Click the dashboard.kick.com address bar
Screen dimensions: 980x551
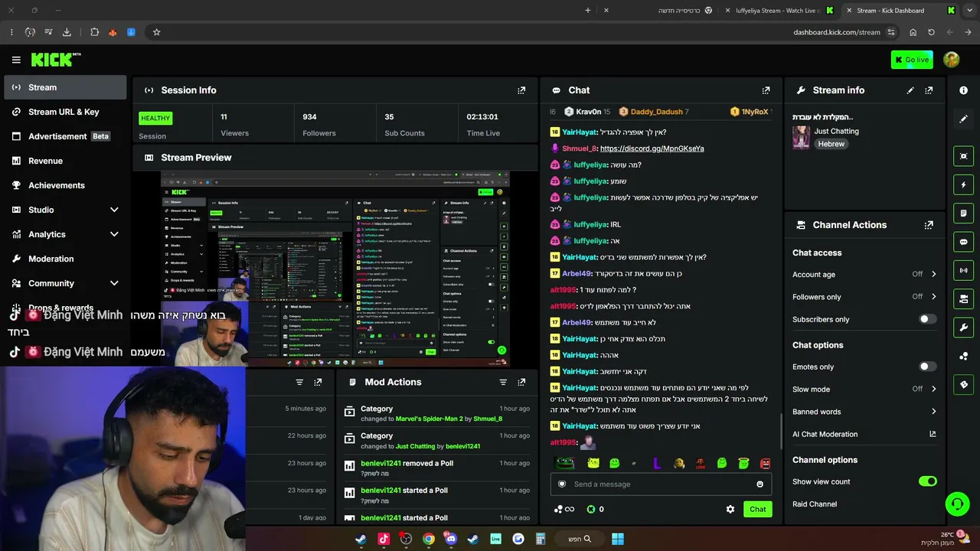(x=837, y=32)
